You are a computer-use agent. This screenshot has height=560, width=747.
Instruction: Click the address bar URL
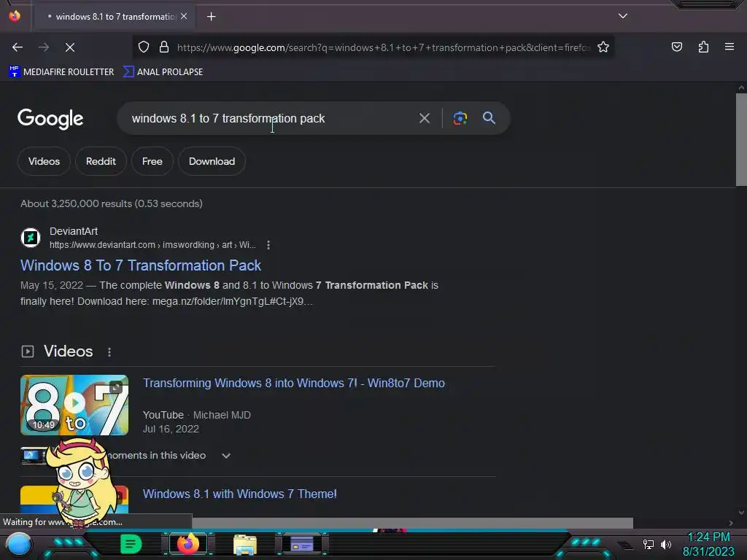click(384, 47)
